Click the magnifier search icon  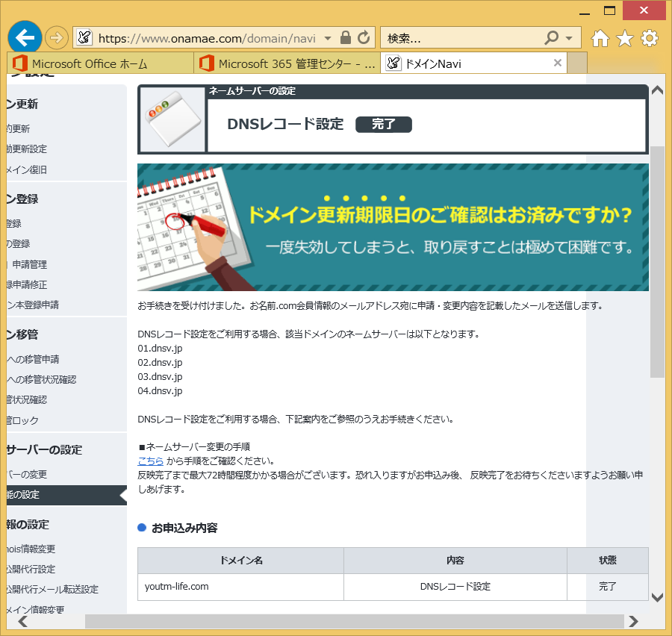pyautogui.click(x=552, y=38)
